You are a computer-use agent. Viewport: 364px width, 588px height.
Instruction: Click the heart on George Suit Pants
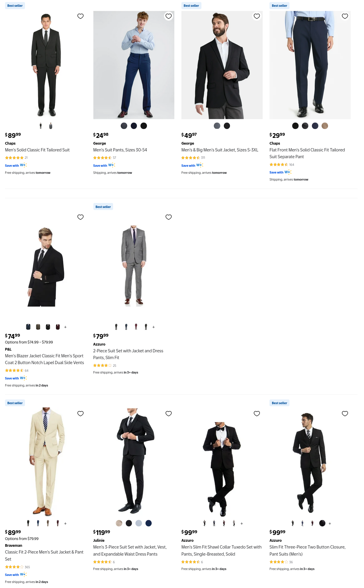coord(168,16)
